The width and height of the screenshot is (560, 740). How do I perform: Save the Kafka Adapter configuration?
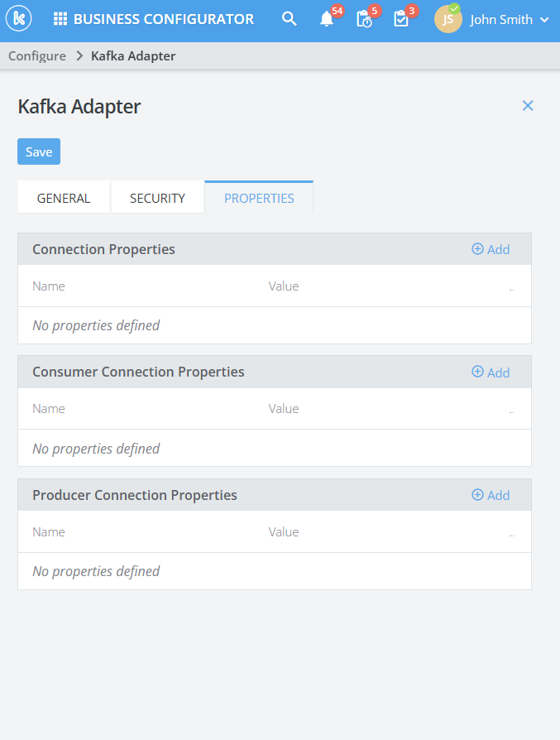tap(39, 151)
